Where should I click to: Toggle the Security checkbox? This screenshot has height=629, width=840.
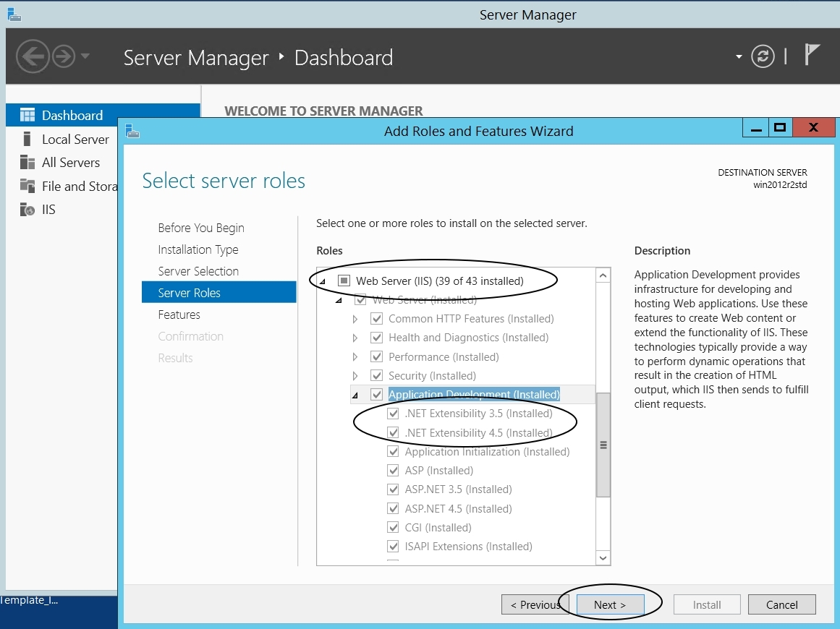tap(377, 375)
